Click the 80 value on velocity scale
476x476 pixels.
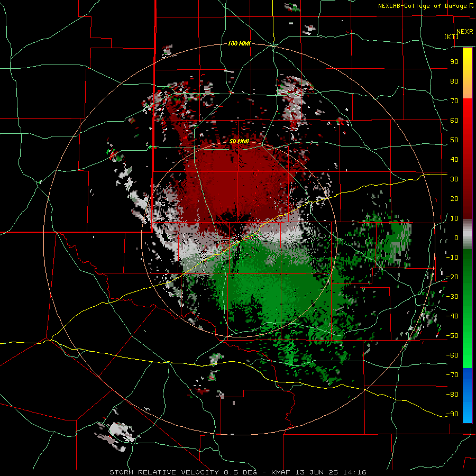tap(454, 81)
